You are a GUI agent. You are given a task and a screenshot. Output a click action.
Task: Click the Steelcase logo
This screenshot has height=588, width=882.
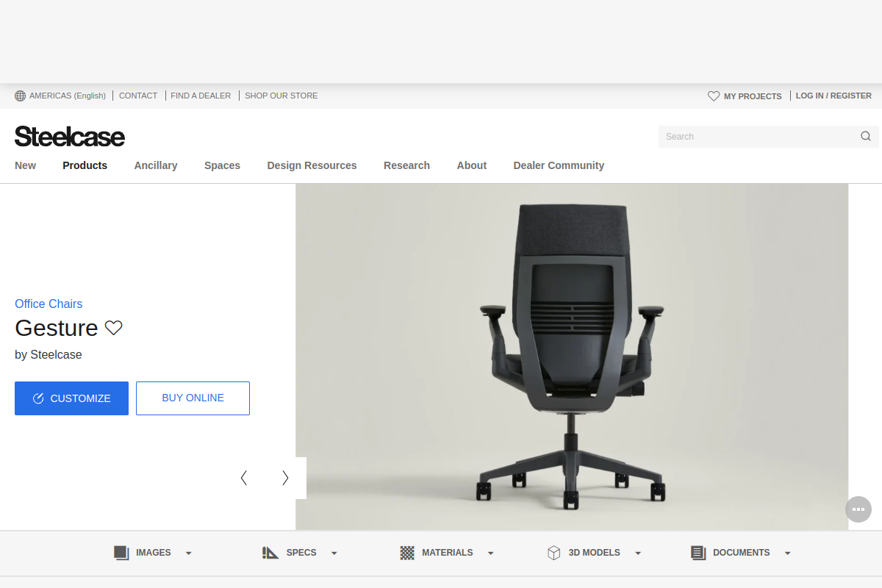pos(70,137)
